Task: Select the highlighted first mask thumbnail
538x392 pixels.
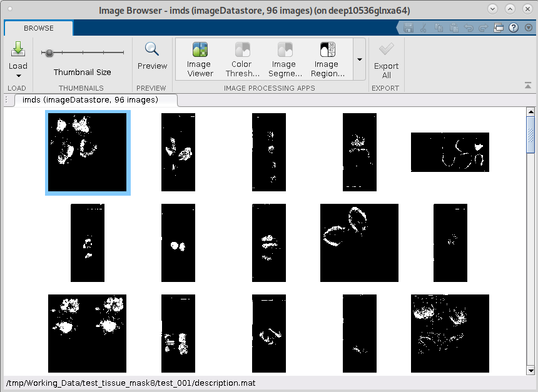Action: [88, 153]
